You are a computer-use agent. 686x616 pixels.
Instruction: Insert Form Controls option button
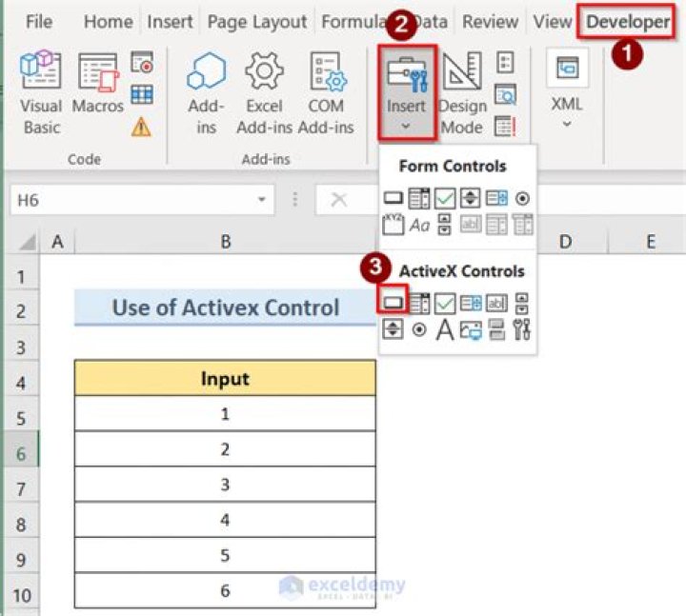(x=522, y=199)
